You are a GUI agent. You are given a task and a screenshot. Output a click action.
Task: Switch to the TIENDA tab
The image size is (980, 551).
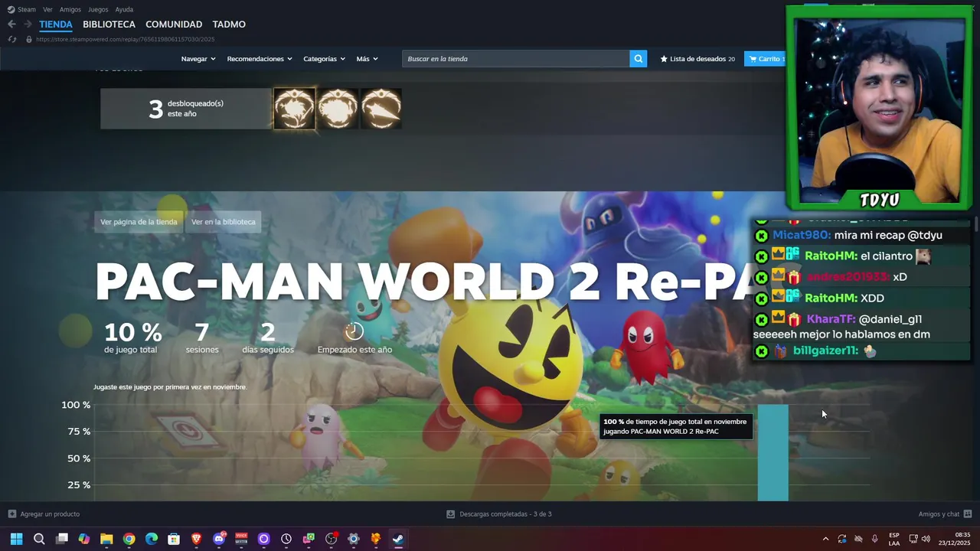[56, 24]
